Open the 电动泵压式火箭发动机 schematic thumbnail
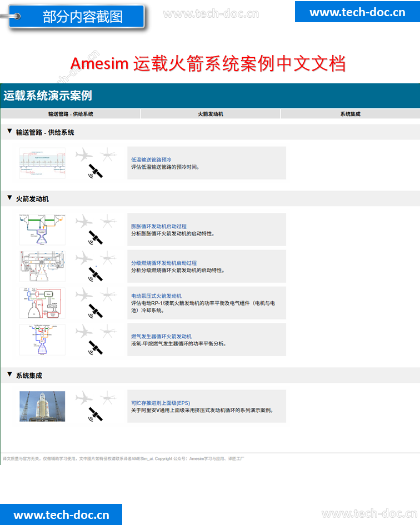This screenshot has width=420, height=525. point(42,303)
